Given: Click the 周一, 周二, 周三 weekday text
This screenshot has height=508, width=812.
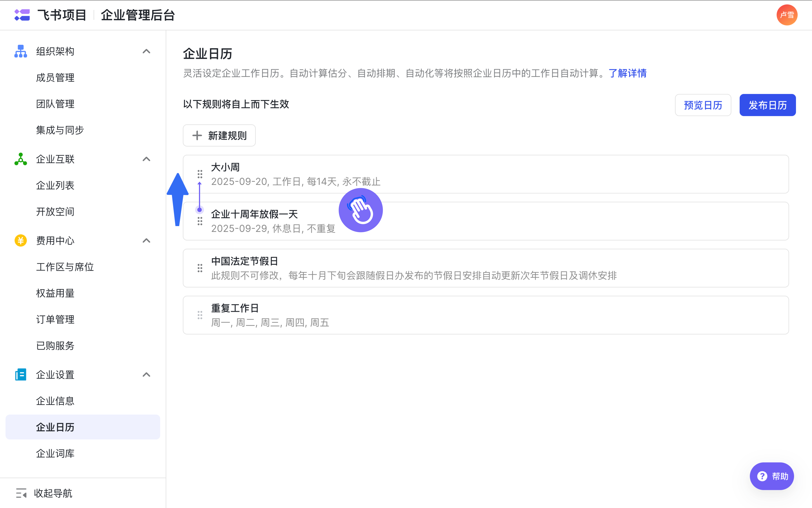Looking at the screenshot, I should click(270, 323).
